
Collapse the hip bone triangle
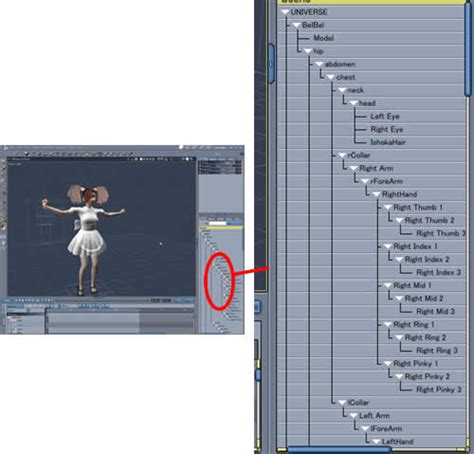pos(308,51)
